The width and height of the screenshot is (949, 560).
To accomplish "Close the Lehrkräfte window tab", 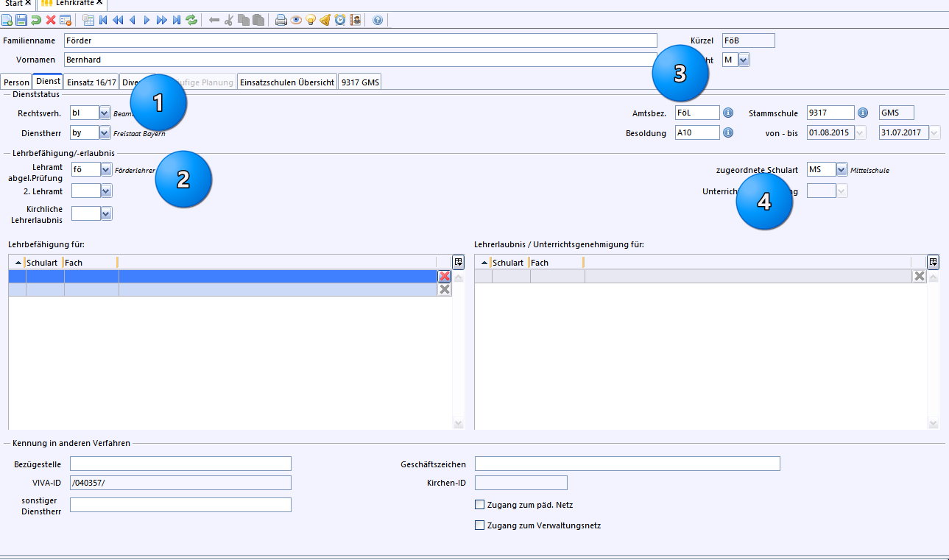I will [99, 3].
